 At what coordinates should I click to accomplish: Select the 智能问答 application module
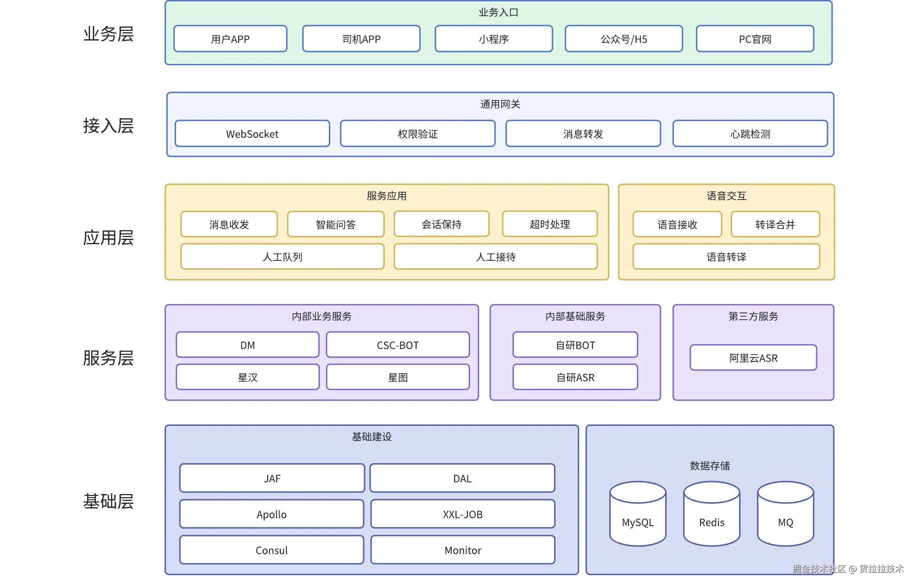click(335, 224)
